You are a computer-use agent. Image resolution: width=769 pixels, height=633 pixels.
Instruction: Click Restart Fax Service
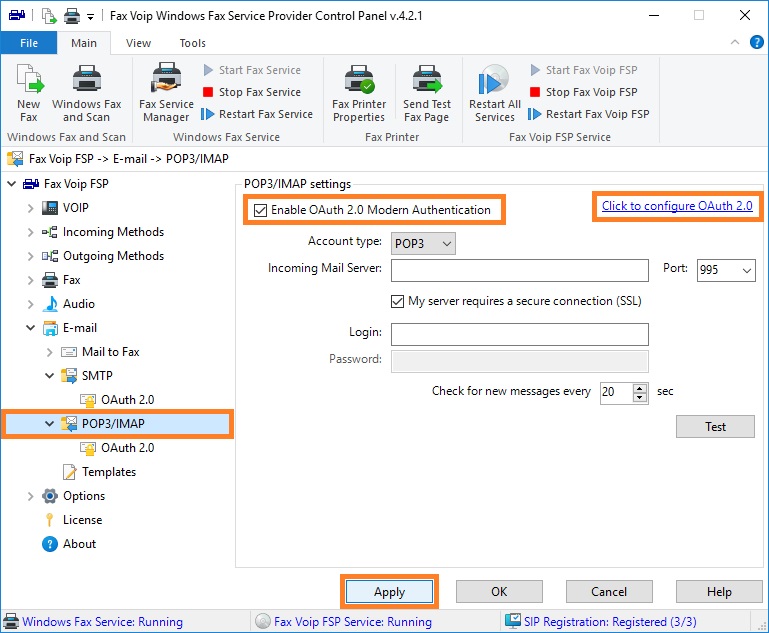pyautogui.click(x=257, y=114)
